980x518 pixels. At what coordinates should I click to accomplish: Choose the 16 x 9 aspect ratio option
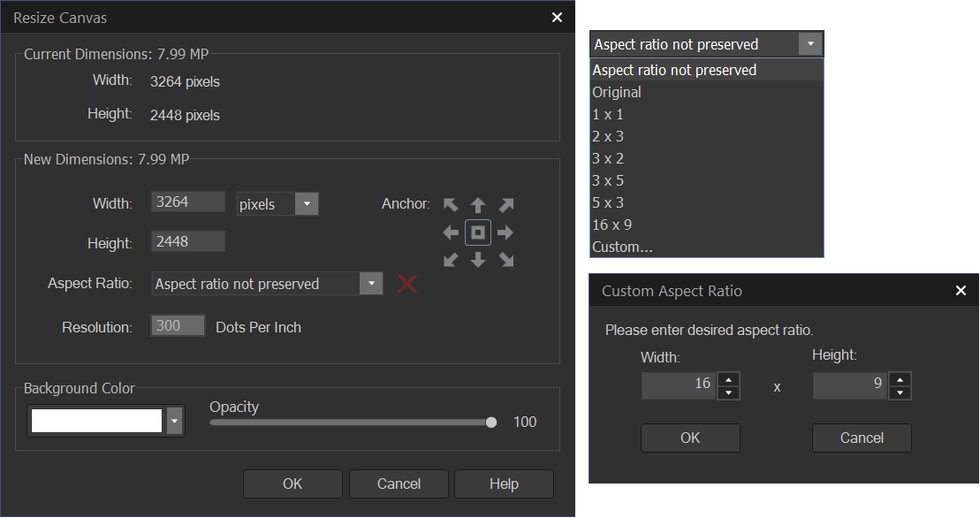612,225
